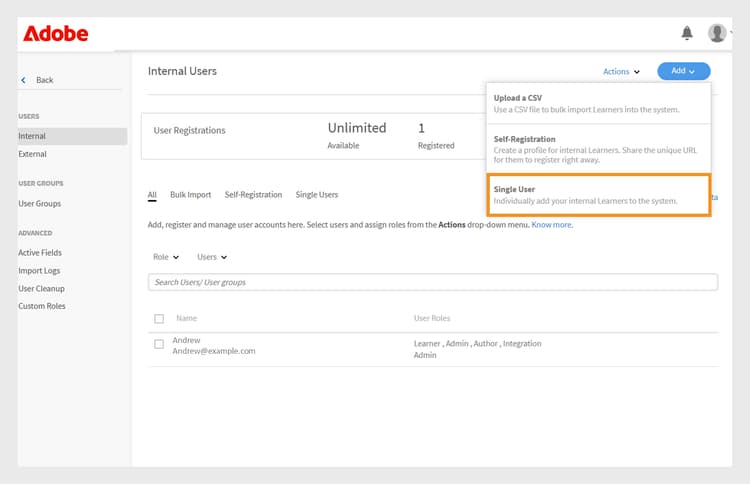Switch to the Single Users tab

click(317, 195)
